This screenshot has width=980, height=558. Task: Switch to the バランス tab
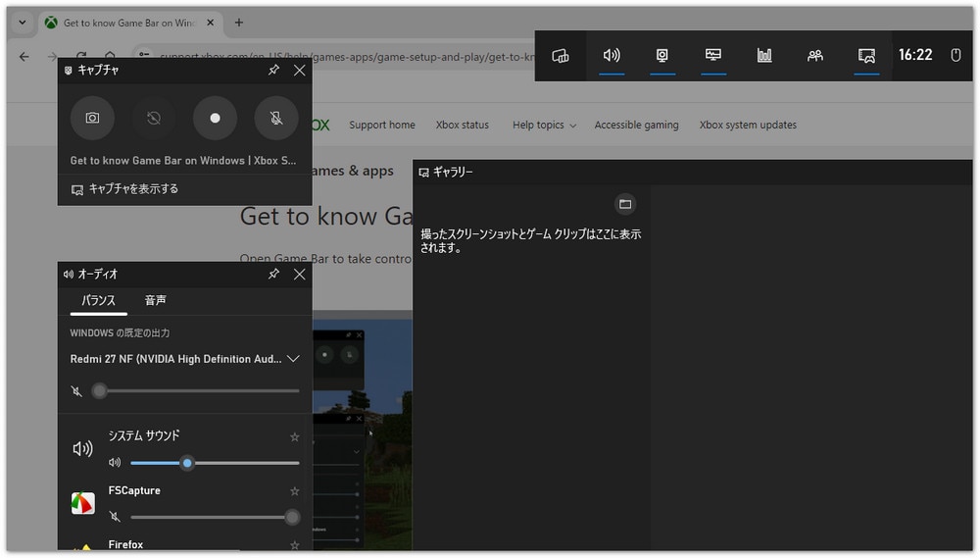pyautogui.click(x=98, y=301)
